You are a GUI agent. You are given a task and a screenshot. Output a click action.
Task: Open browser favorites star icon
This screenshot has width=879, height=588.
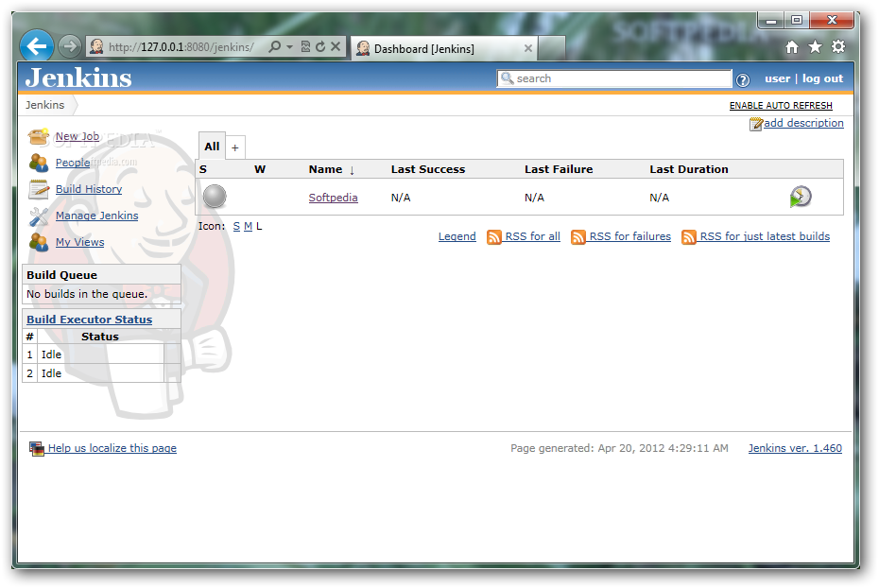(x=815, y=47)
